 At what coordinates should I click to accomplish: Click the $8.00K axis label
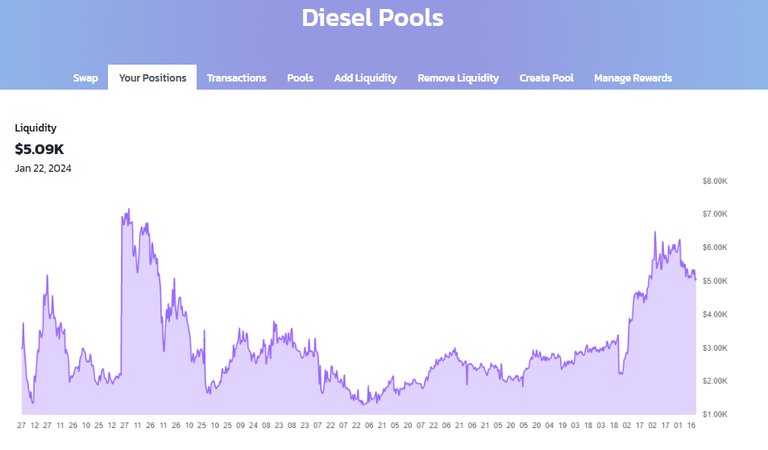[715, 181]
